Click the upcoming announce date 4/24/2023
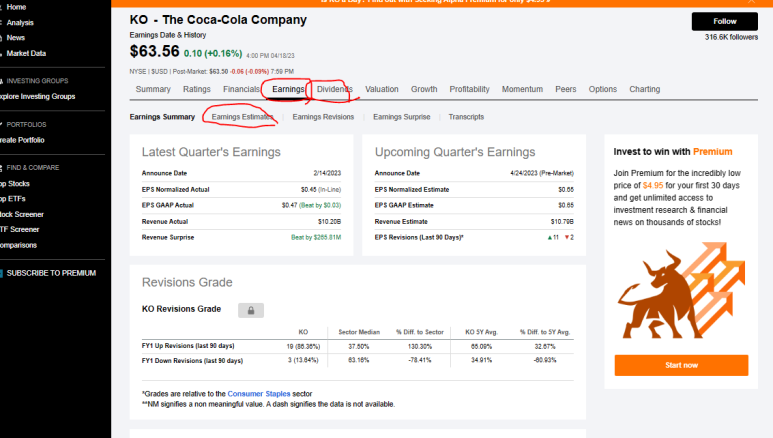The height and width of the screenshot is (438, 773). [x=542, y=173]
